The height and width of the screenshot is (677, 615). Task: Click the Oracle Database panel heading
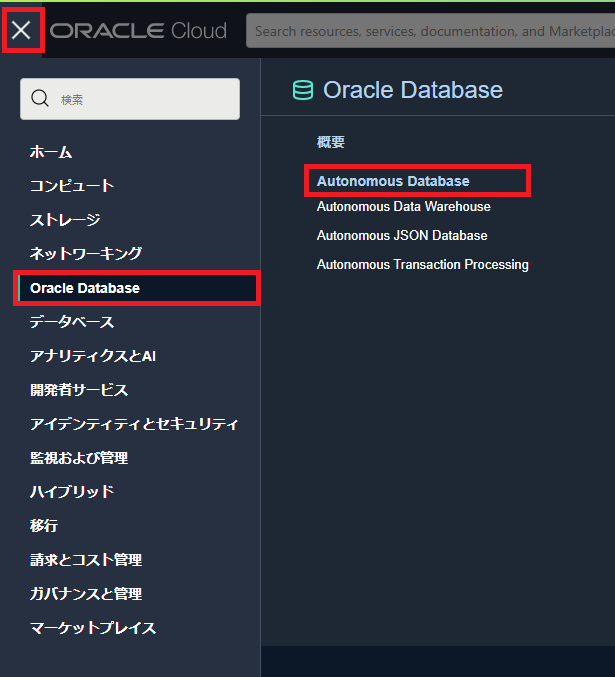click(413, 90)
